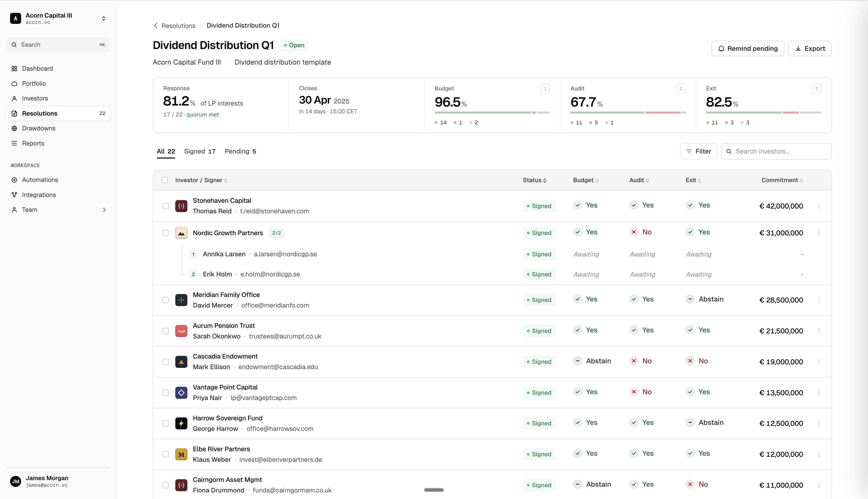Click the Cascadia Endowment logo icon
This screenshot has height=499, width=868.
coord(181,362)
